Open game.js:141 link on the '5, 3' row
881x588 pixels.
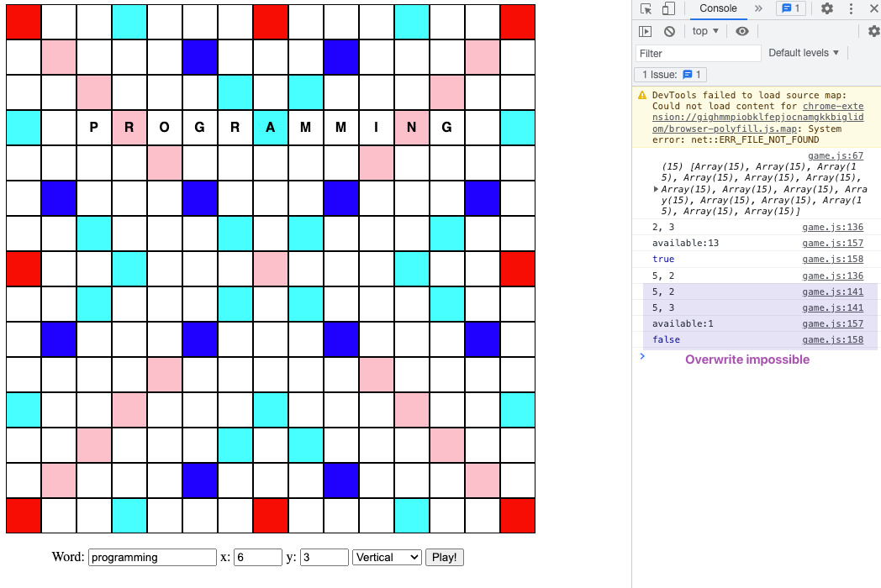pyautogui.click(x=833, y=307)
